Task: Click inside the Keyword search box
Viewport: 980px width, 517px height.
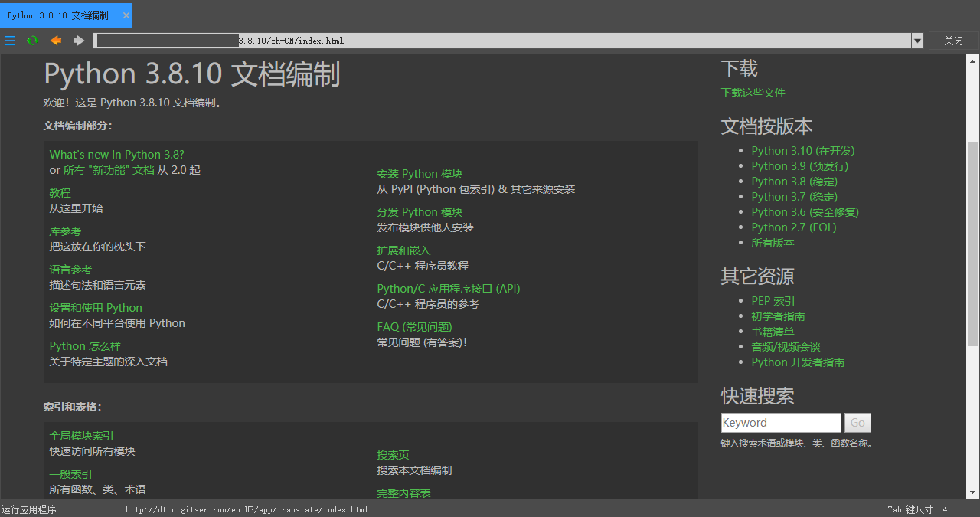Action: tap(780, 422)
